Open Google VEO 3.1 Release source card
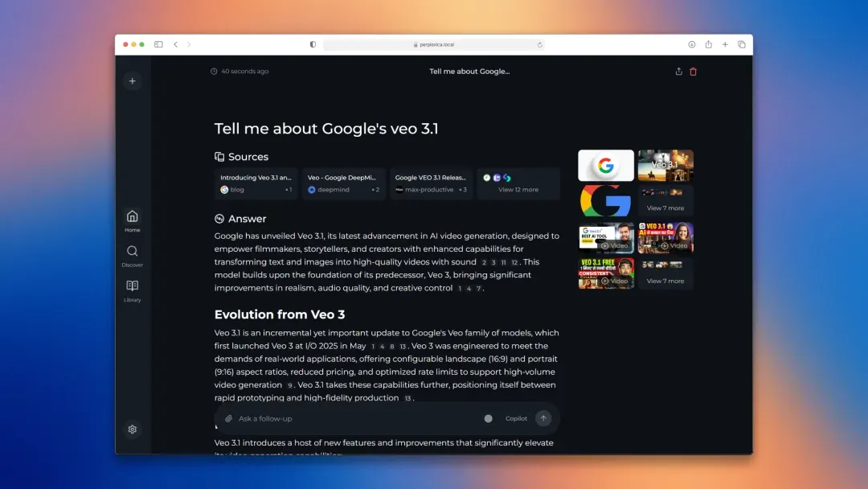The width and height of the screenshot is (868, 489). click(431, 184)
